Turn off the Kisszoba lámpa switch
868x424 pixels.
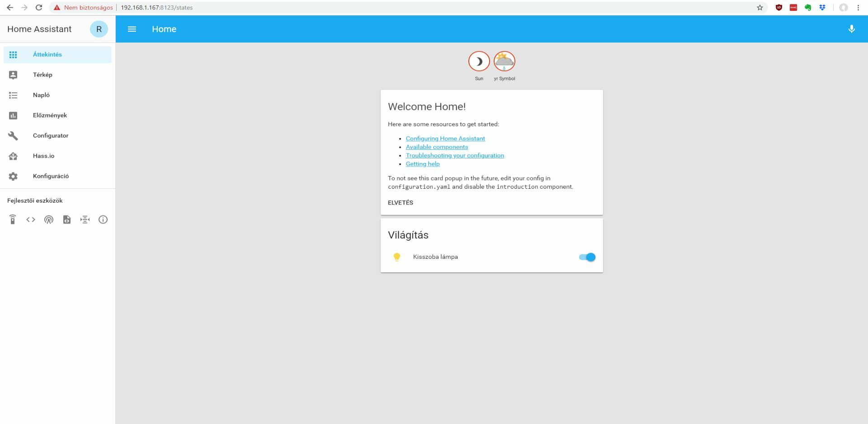click(x=587, y=257)
